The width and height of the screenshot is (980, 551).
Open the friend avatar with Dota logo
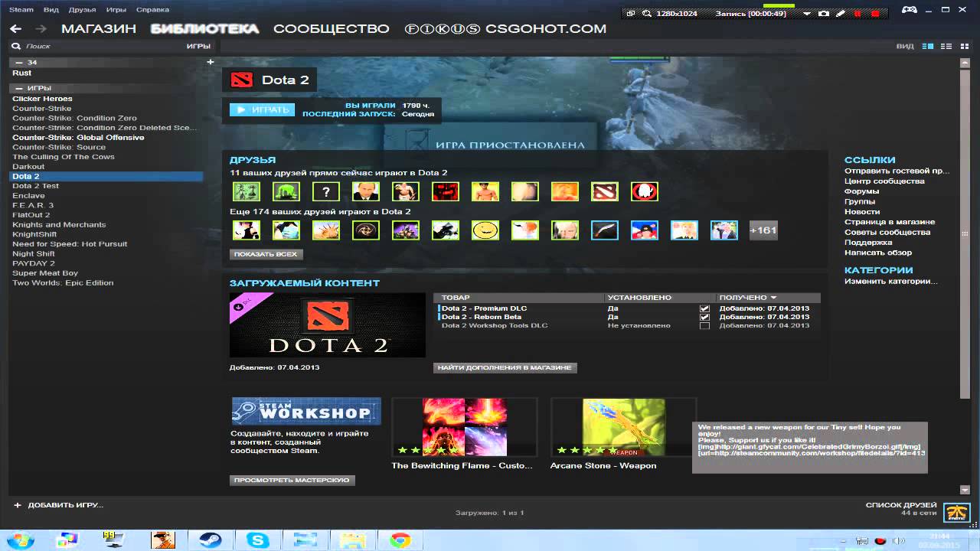[605, 191]
